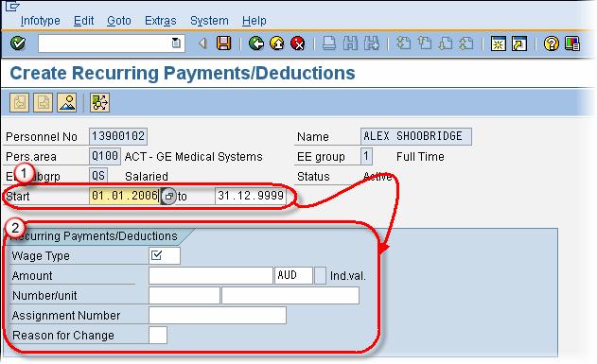
Task: Click the Personnel No field
Action: (118, 136)
